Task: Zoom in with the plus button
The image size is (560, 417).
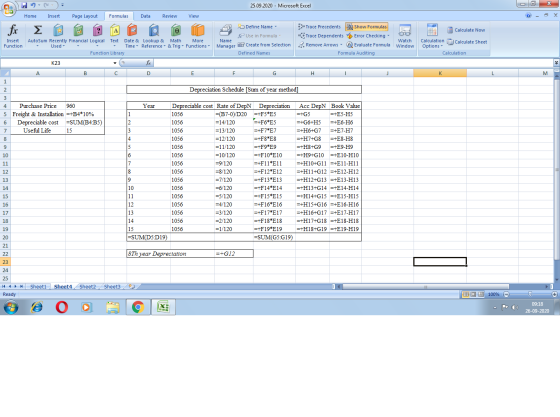Action: pos(554,295)
